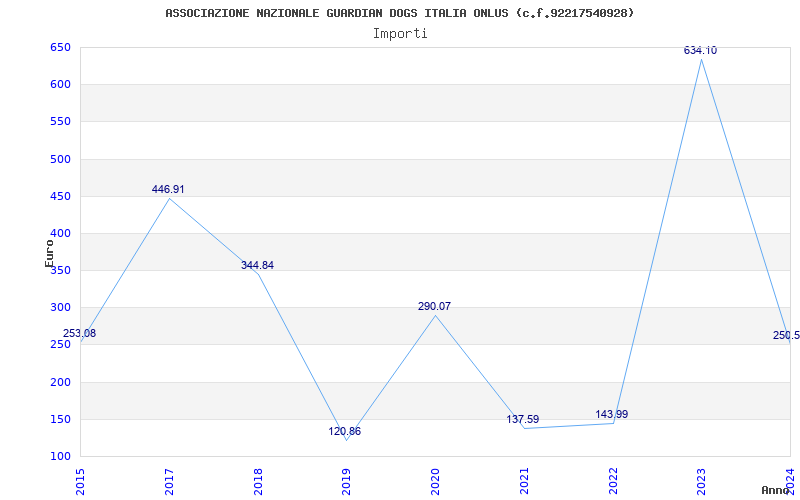Image resolution: width=800 pixels, height=500 pixels.
Task: Click the 600 y-axis tick label
Action: pyautogui.click(x=60, y=85)
